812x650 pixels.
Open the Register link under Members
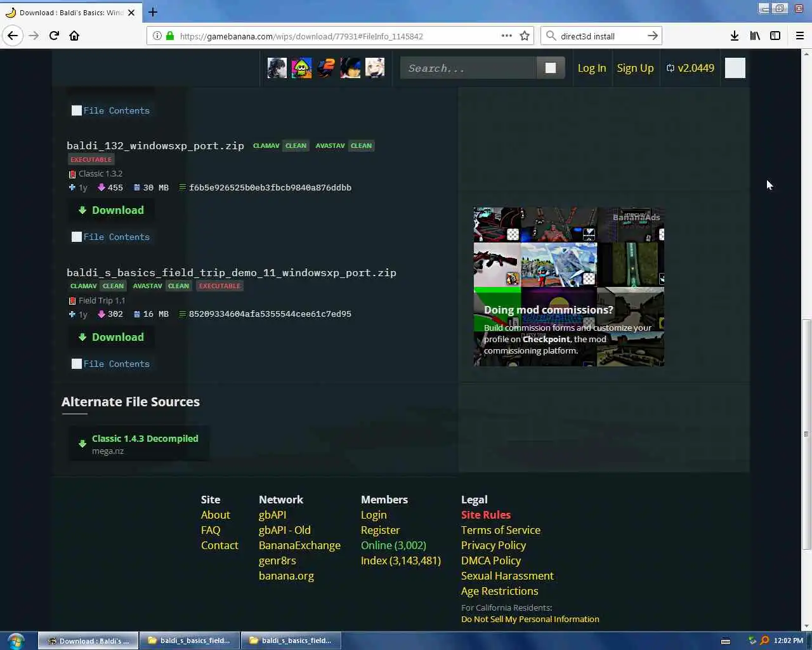point(380,530)
